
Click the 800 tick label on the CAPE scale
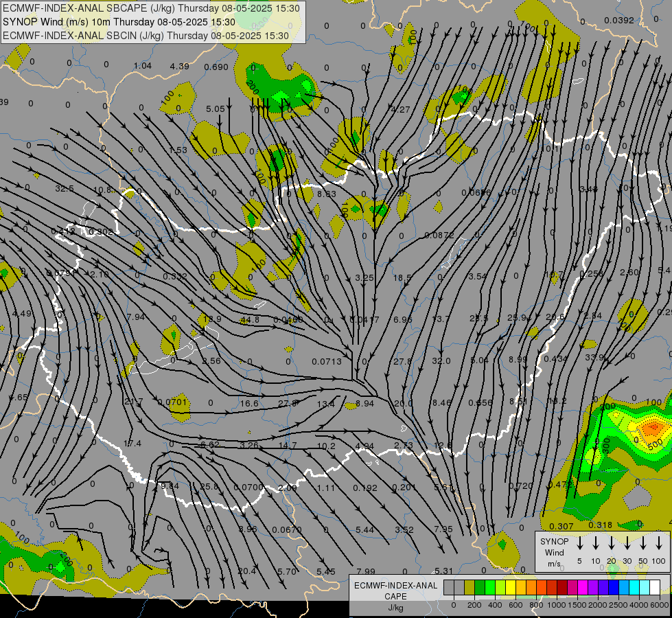coord(536,605)
